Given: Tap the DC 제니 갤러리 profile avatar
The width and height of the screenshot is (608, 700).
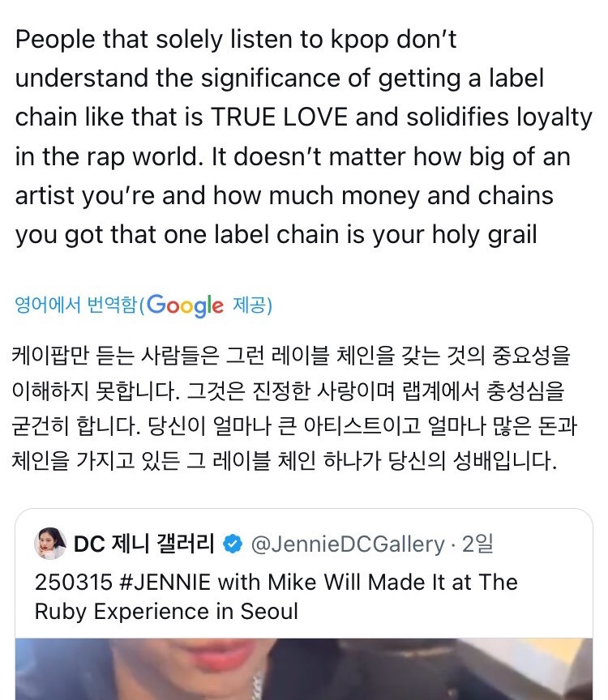Looking at the screenshot, I should pos(50,544).
